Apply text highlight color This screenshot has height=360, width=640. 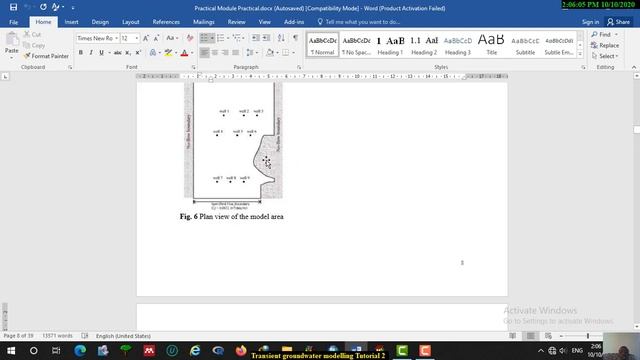coord(168,52)
